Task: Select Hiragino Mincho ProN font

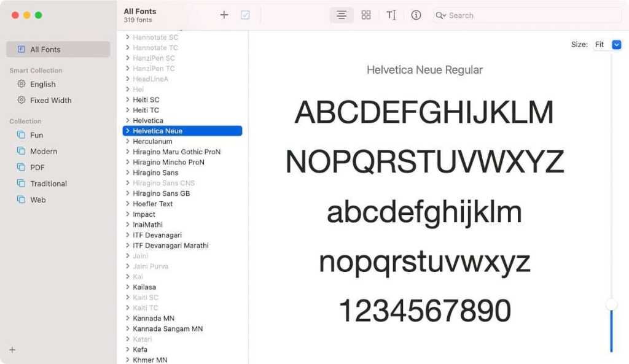Action: (x=168, y=162)
